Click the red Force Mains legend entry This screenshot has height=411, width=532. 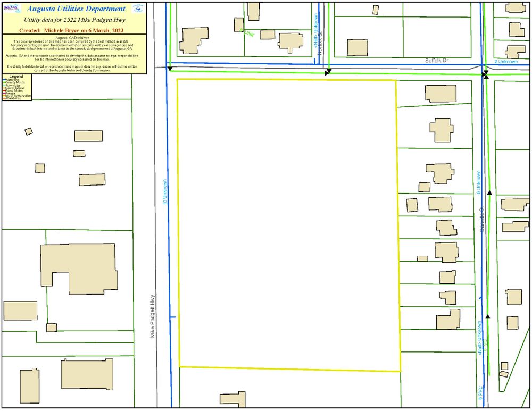(x=16, y=91)
